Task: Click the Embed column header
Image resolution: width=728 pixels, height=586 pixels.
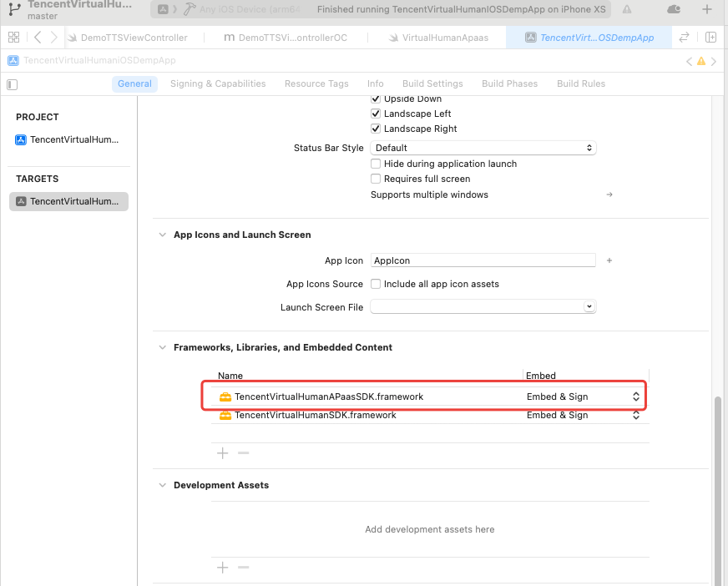Action: (x=540, y=376)
